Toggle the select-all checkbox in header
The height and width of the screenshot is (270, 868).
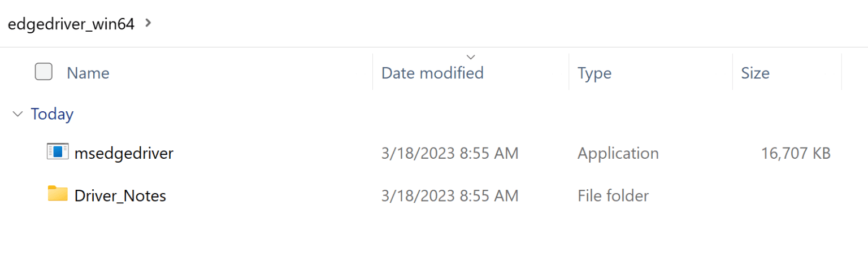coord(44,72)
